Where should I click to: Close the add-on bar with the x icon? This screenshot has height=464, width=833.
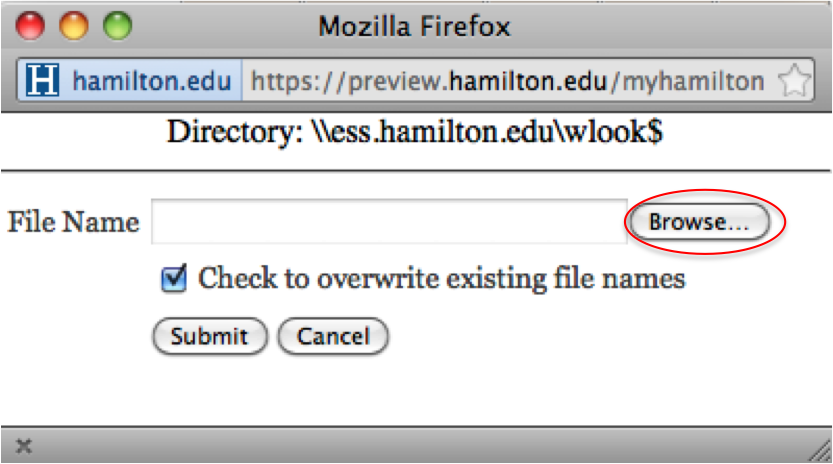(23, 445)
